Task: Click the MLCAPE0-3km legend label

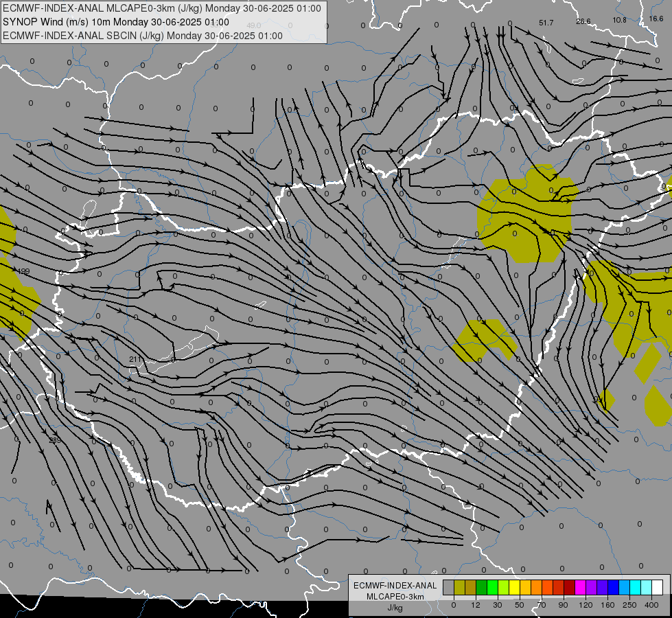Action: [395, 597]
